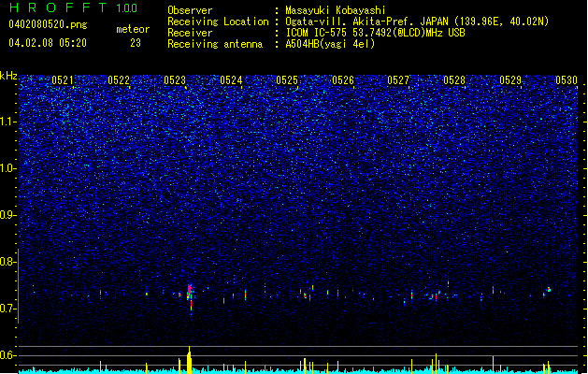Click the 0527 time marker

pos(398,80)
